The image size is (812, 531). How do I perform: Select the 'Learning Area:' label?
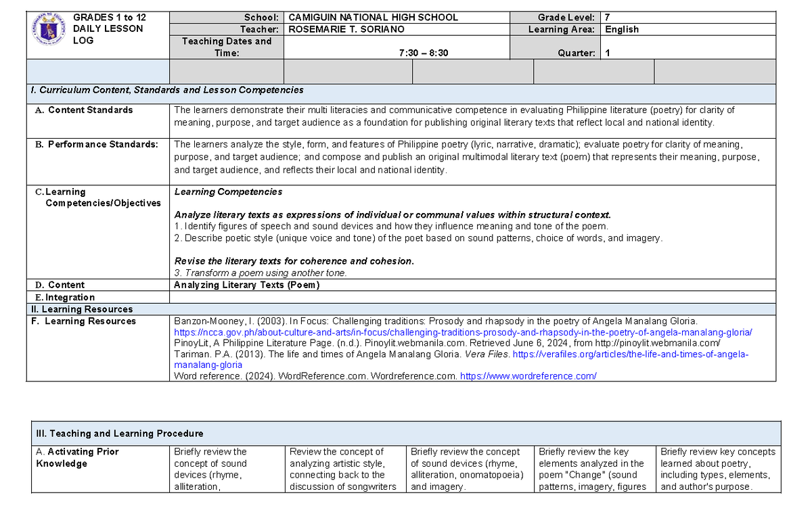click(x=562, y=30)
